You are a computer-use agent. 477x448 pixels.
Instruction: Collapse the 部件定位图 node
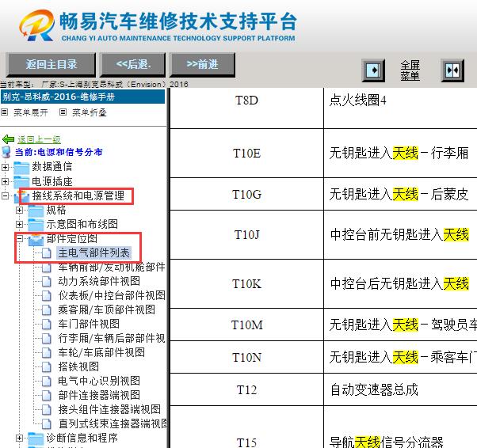[x=20, y=238]
